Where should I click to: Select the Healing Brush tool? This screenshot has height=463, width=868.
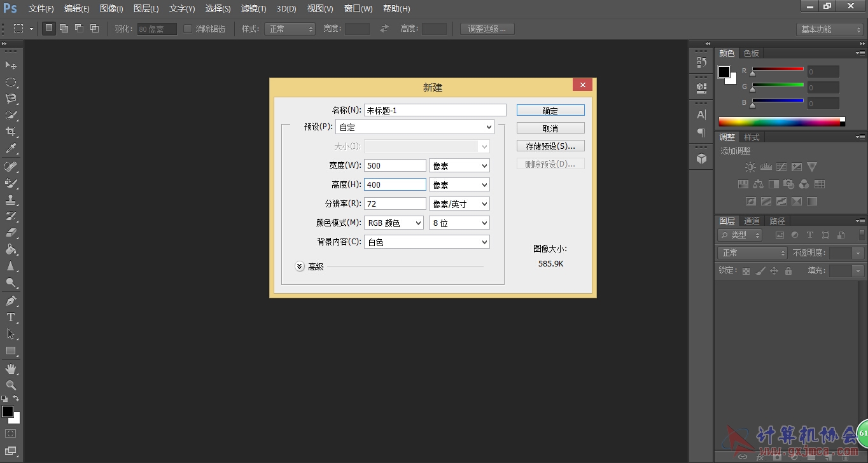coord(11,167)
